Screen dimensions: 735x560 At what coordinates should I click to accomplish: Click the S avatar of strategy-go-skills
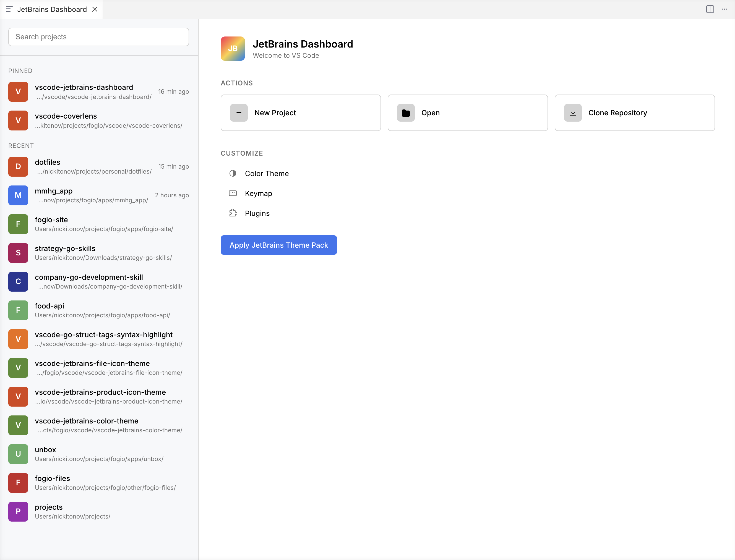18,253
